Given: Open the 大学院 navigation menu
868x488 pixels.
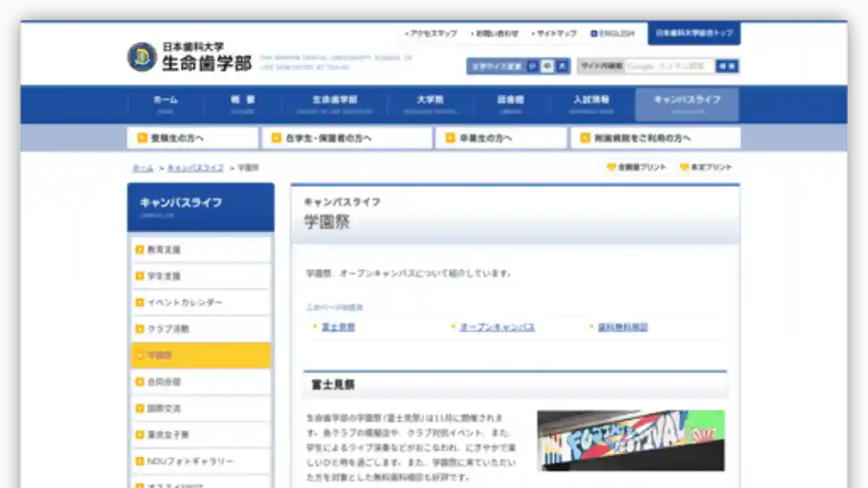Looking at the screenshot, I should 430,103.
